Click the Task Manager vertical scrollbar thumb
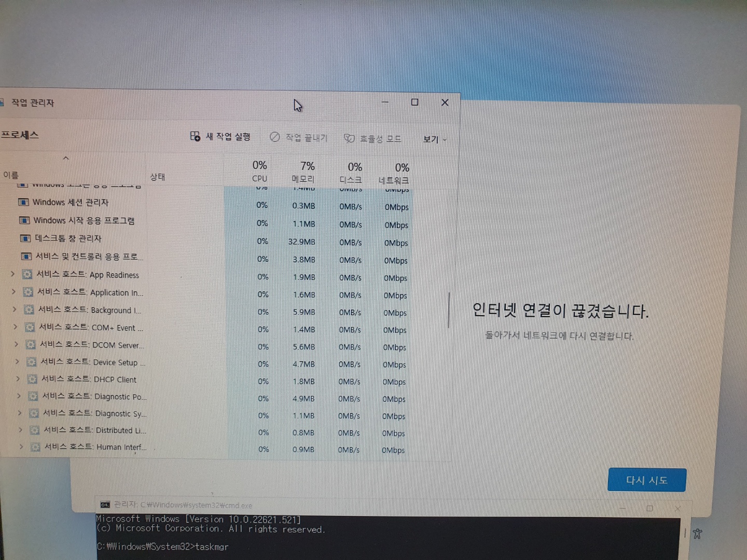This screenshot has height=560, width=747. [x=449, y=310]
